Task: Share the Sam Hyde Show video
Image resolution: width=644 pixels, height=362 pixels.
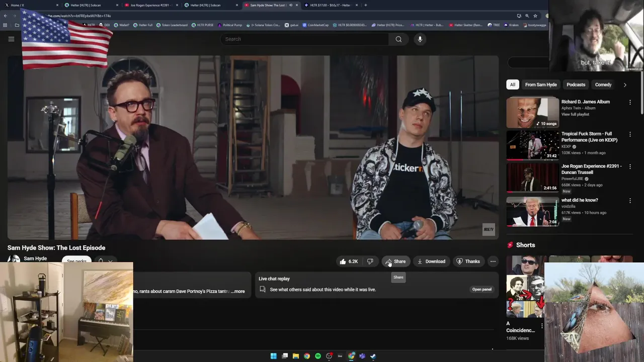Action: point(396,261)
